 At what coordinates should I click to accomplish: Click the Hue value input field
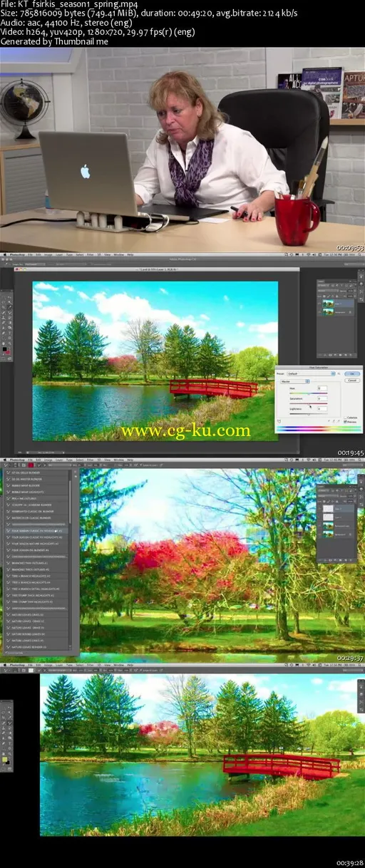pos(322,388)
